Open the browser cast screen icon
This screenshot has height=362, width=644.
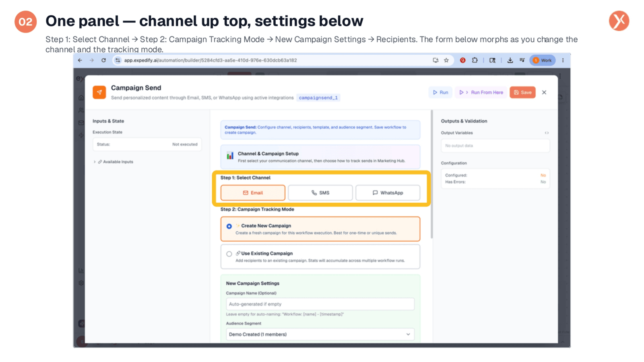click(x=436, y=60)
